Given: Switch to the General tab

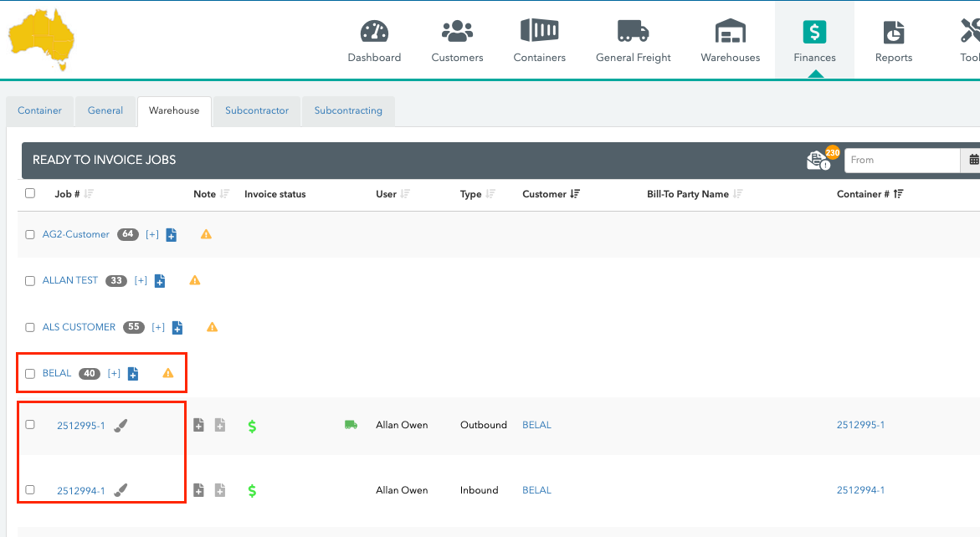Looking at the screenshot, I should point(105,111).
